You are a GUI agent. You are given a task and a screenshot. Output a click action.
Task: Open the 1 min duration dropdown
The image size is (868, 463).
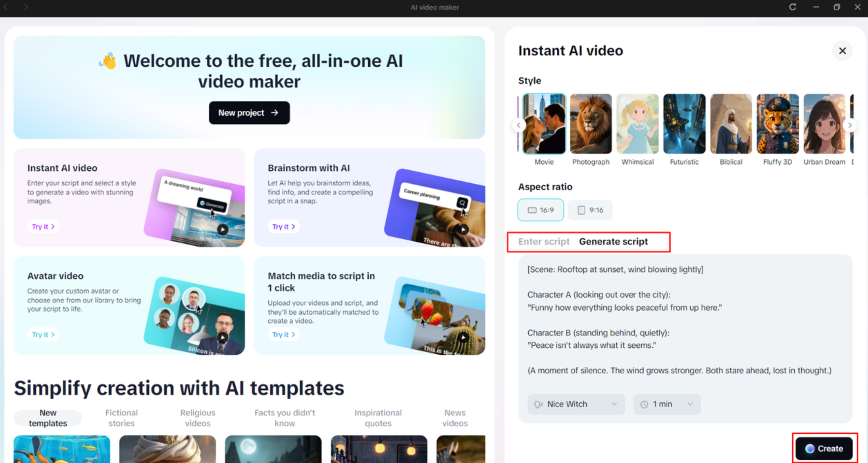pyautogui.click(x=666, y=404)
